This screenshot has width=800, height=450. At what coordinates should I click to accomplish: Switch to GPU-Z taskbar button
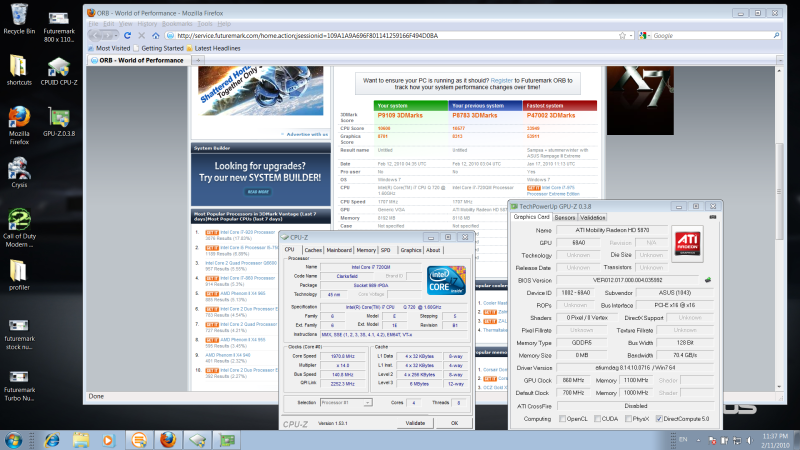(227, 440)
